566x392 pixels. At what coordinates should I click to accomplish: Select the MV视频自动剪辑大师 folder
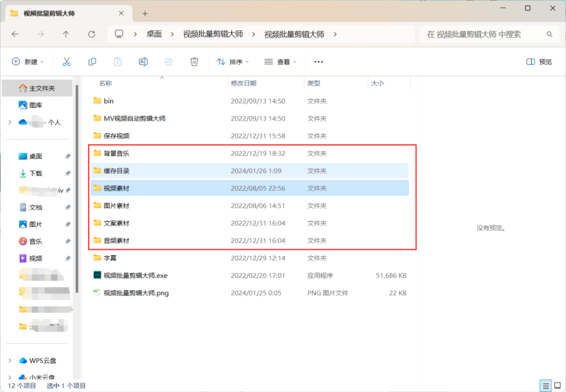(x=249, y=118)
